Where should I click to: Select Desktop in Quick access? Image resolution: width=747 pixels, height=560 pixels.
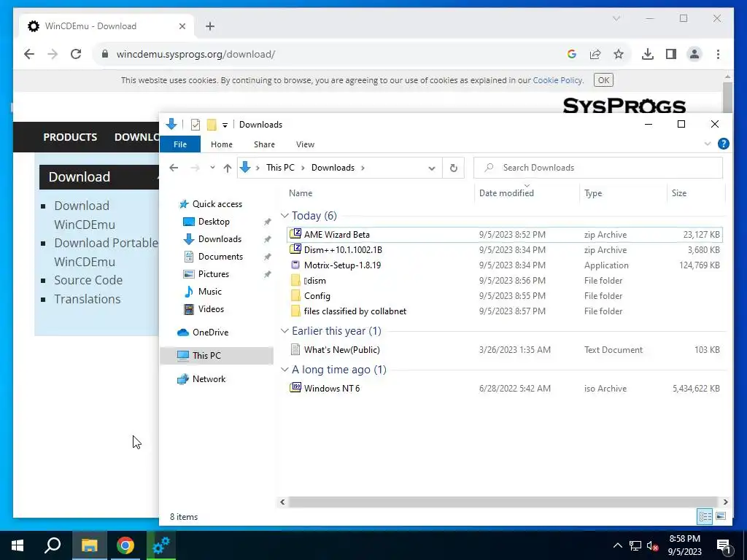coord(214,222)
